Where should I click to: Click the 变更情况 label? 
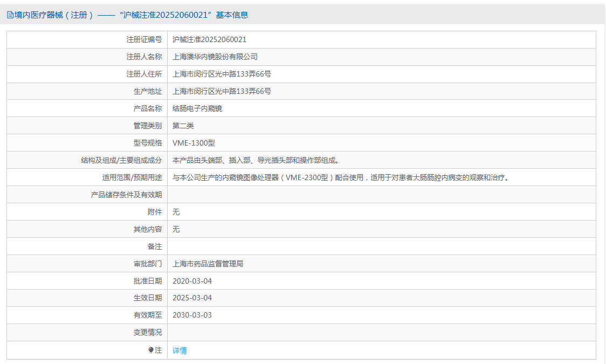click(148, 332)
